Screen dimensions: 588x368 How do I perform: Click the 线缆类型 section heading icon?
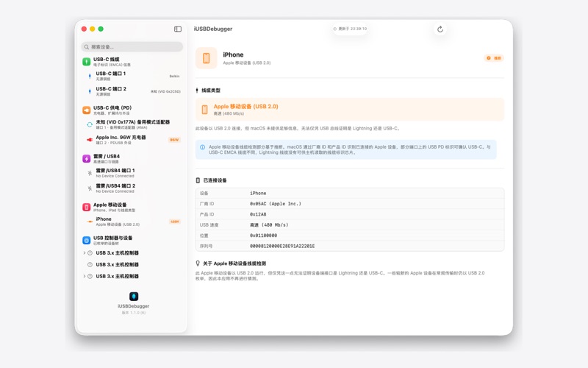pyautogui.click(x=197, y=91)
